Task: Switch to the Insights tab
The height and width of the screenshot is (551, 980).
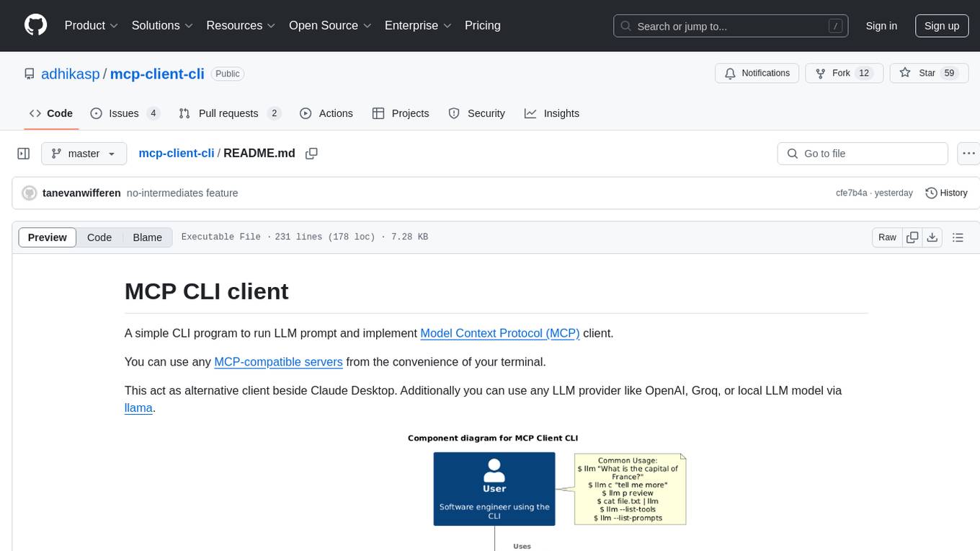Action: pos(552,113)
